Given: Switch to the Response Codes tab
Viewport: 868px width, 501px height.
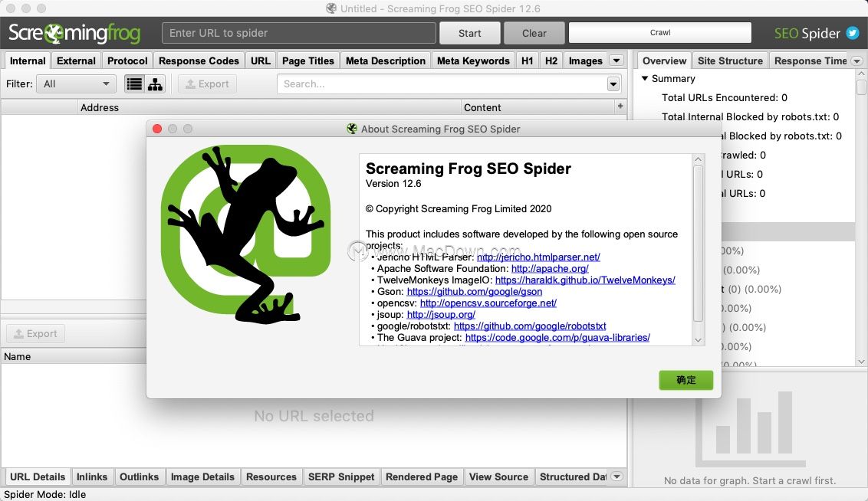Looking at the screenshot, I should tap(199, 61).
